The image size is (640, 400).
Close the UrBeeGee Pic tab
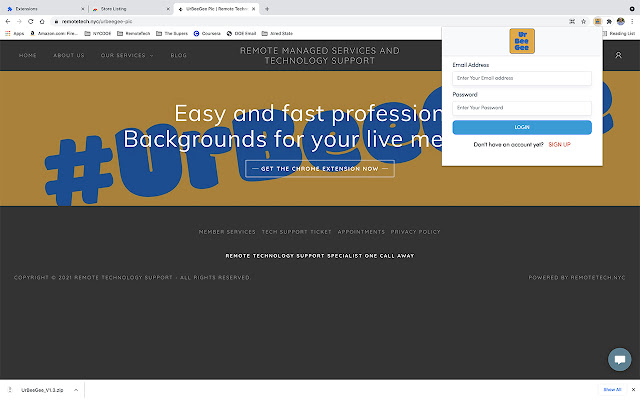253,9
